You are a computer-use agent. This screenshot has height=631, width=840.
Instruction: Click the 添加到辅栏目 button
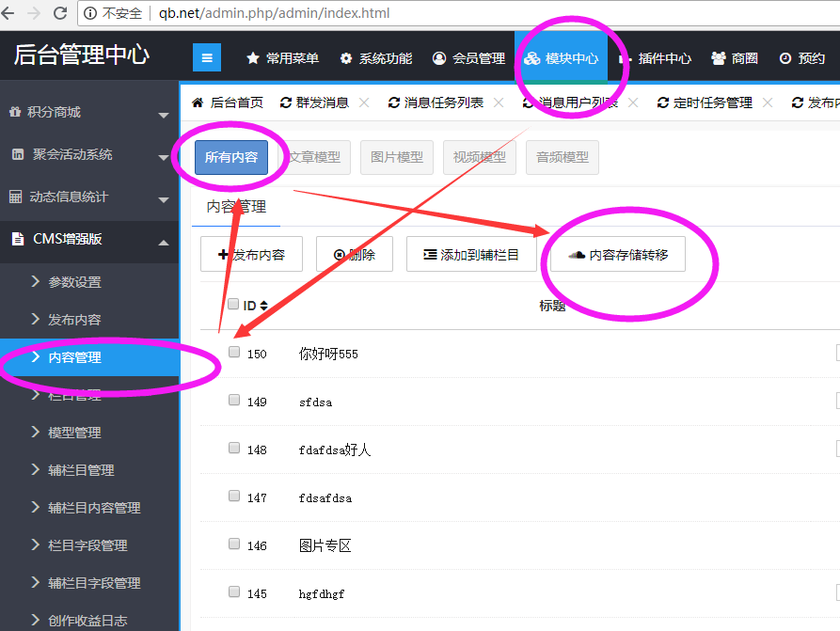(470, 255)
